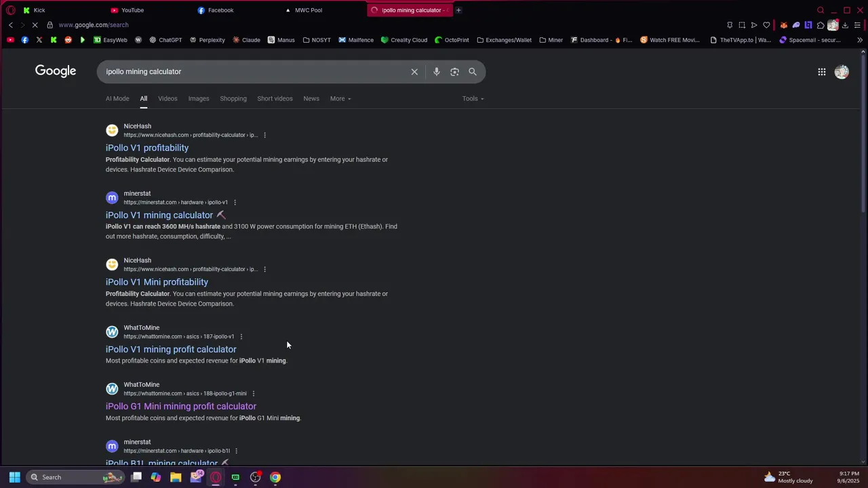Viewport: 868px width, 488px height.
Task: Open the Google apps grid
Action: [821, 72]
